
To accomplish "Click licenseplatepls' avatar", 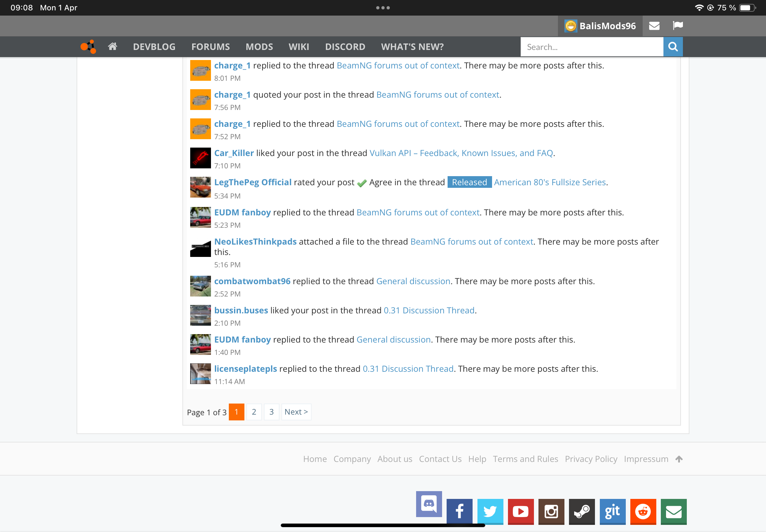I will point(200,374).
